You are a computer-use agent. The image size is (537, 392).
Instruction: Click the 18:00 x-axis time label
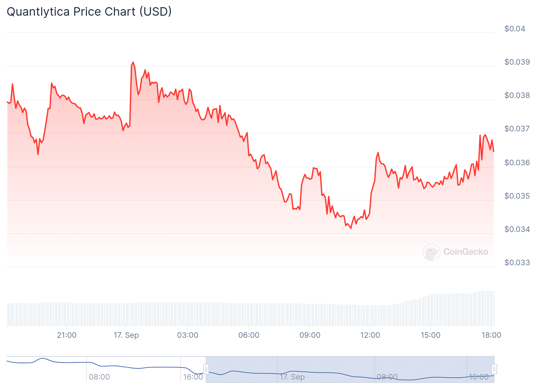491,335
